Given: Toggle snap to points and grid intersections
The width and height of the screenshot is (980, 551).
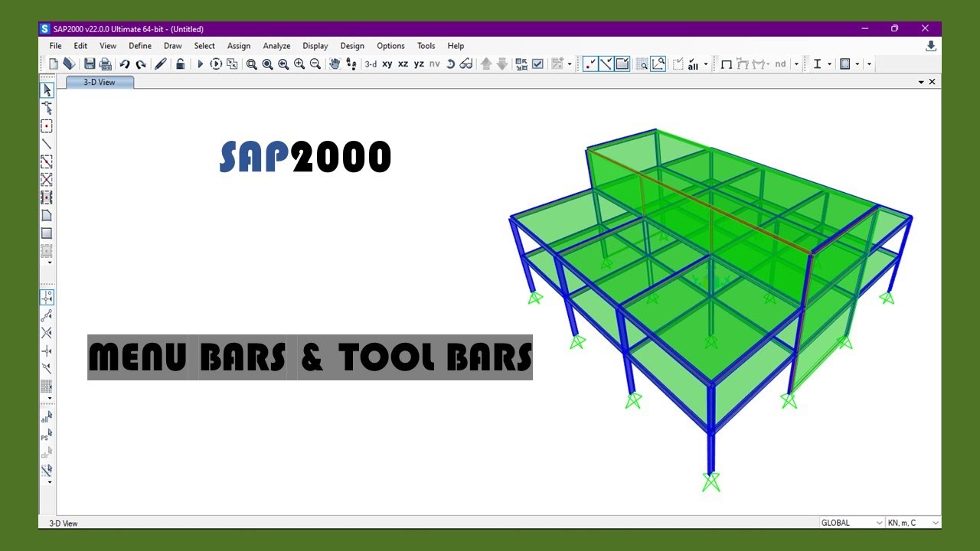Looking at the screenshot, I should point(47,297).
